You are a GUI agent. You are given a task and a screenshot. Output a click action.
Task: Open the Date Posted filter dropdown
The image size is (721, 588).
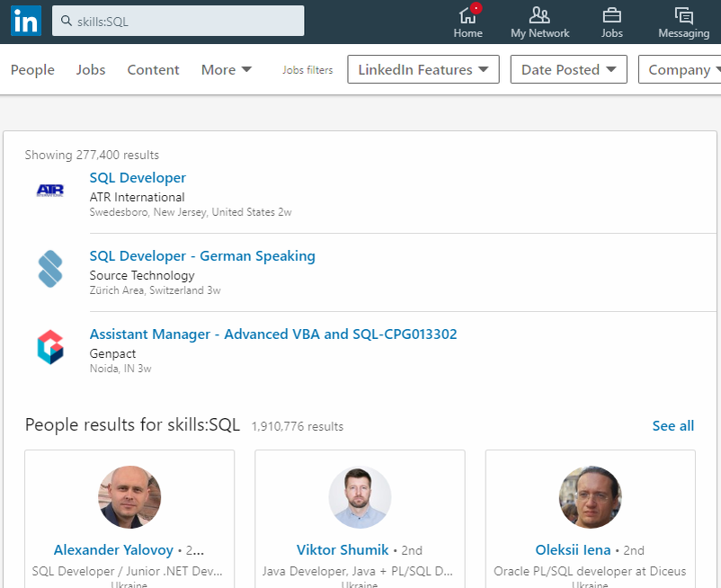568,69
